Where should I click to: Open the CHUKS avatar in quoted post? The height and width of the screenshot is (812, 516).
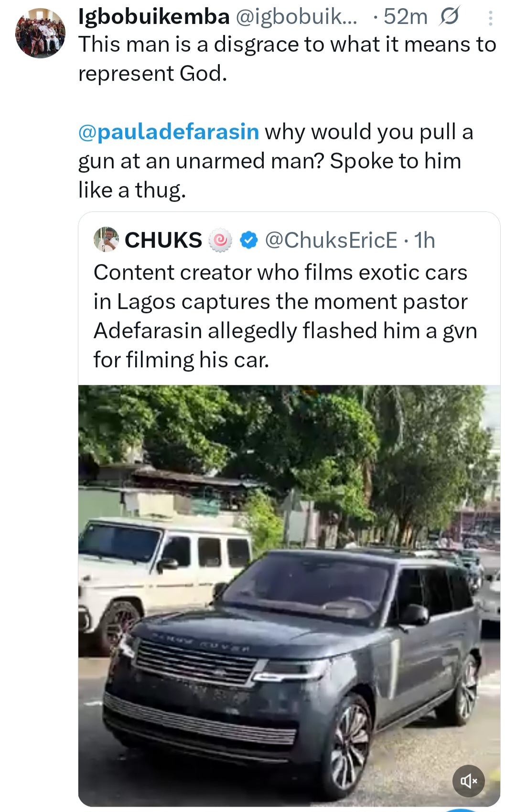pos(106,240)
